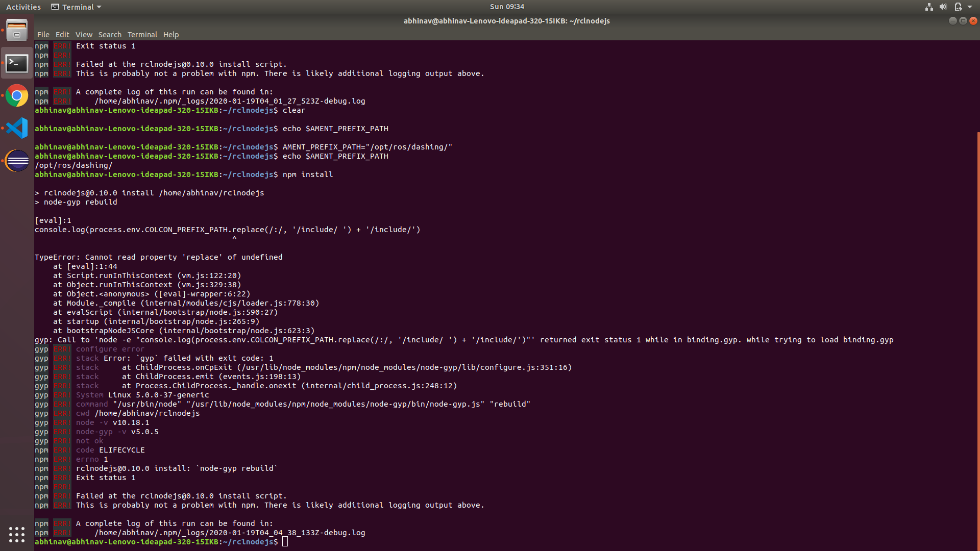Open the Terminal app menu in top bar
This screenshot has height=551, width=980.
click(x=76, y=7)
